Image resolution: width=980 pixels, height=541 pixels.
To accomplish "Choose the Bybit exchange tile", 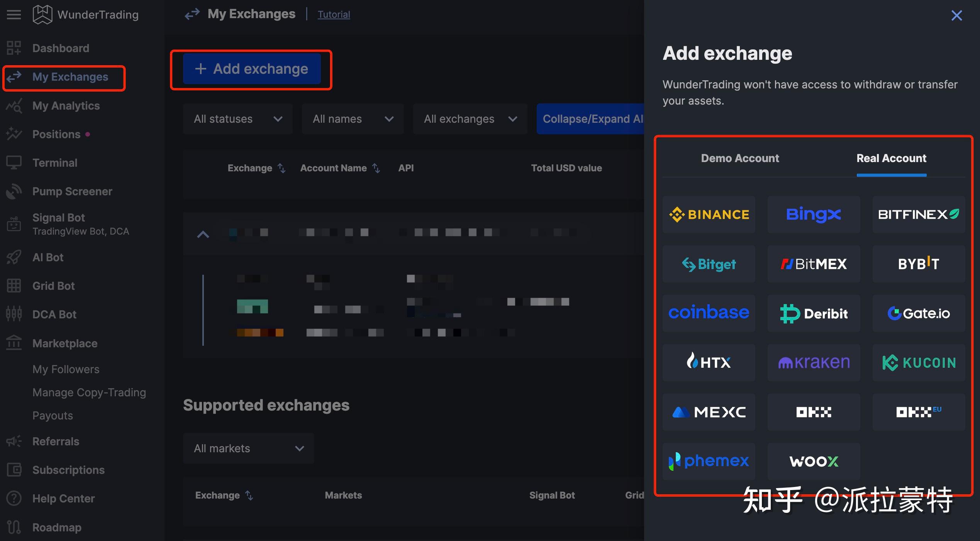I will [919, 264].
